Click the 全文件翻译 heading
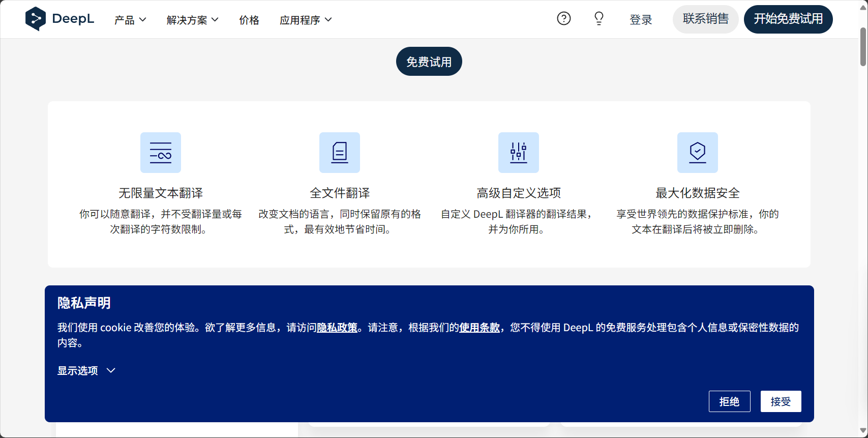 click(x=340, y=193)
